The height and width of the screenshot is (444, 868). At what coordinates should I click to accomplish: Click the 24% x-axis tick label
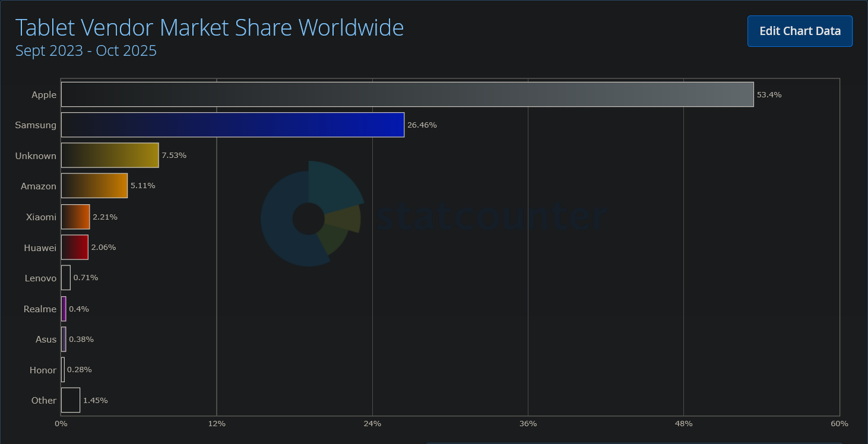(372, 424)
